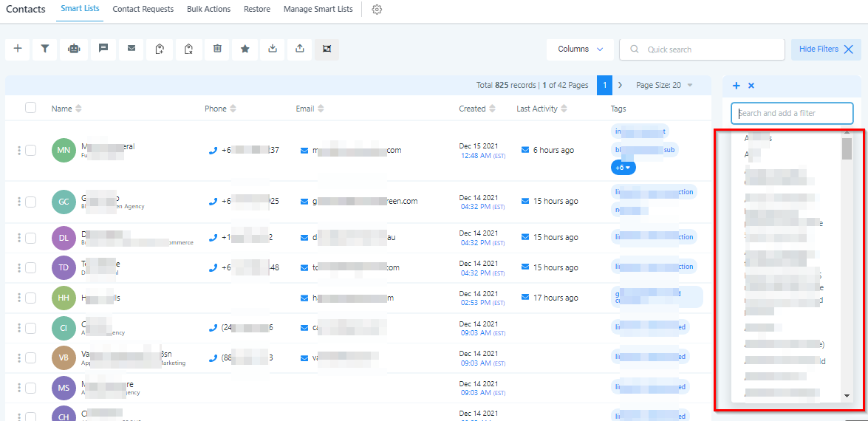The image size is (868, 421).
Task: Click the star review icon
Action: 245,49
